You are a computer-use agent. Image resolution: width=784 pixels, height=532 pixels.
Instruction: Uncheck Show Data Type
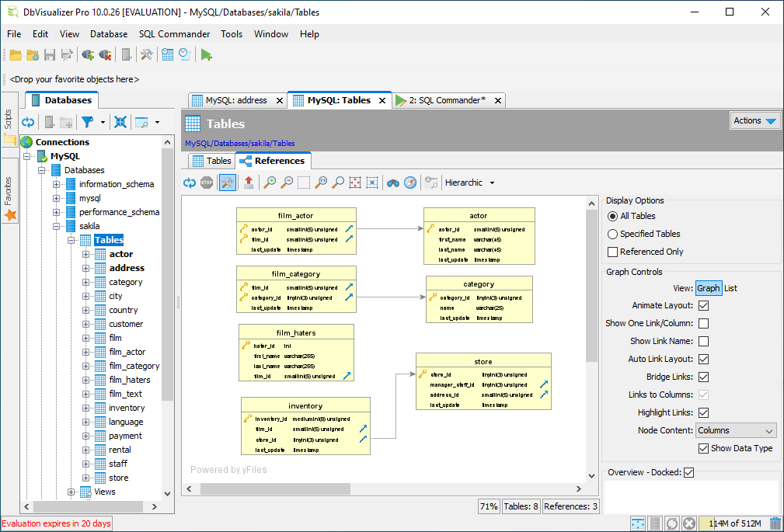pyautogui.click(x=703, y=448)
